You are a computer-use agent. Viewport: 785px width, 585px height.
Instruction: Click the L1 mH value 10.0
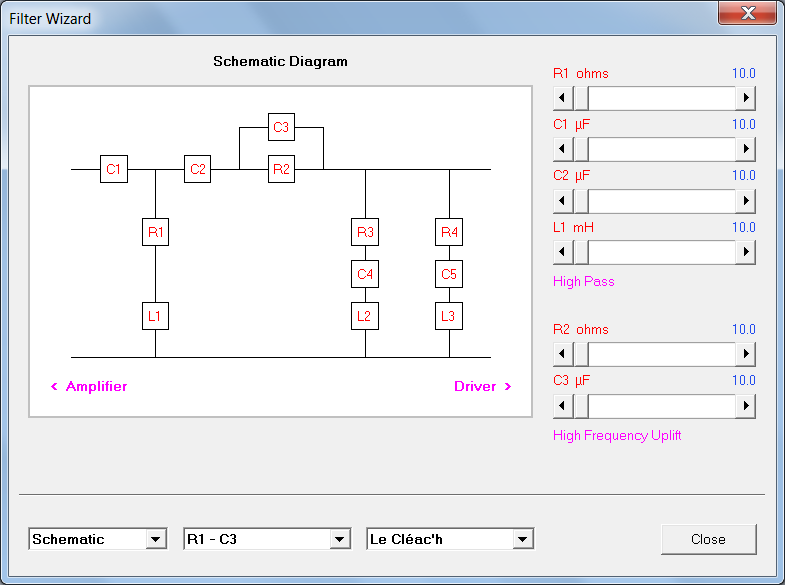(x=743, y=228)
